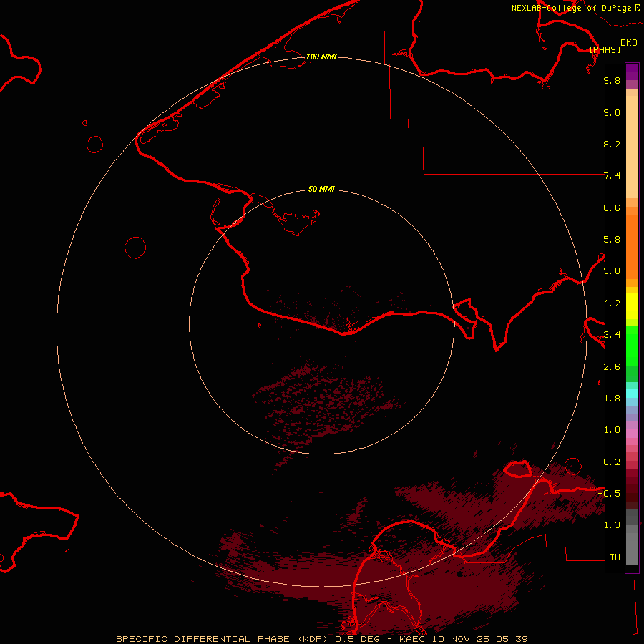Pick the orange band of the color scale
This screenshot has width=644, height=644.
[632, 247]
